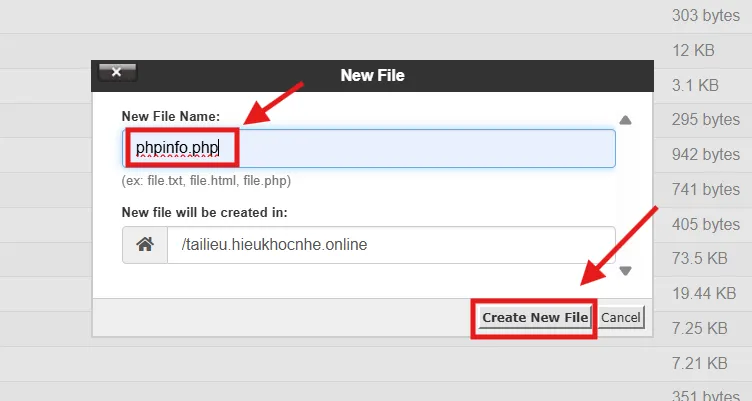Viewport: 752px width, 401px height.
Task: Select the file row sized 73.5 KB
Action: tap(705, 258)
